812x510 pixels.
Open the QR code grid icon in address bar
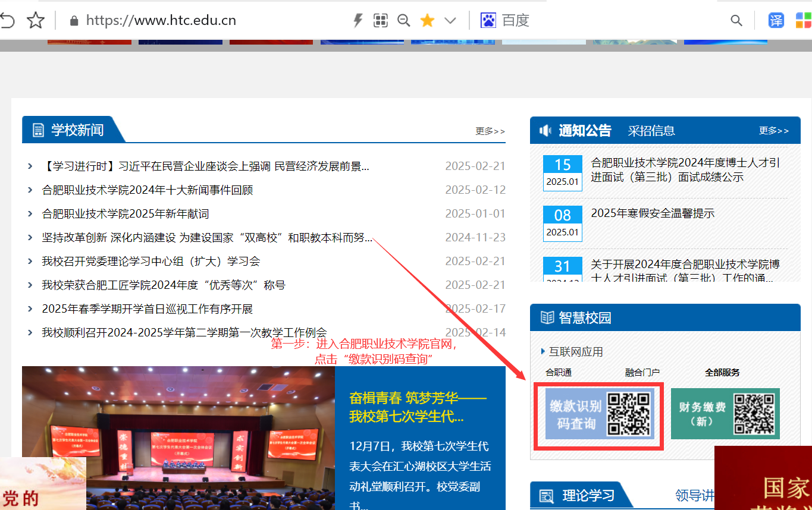click(381, 21)
